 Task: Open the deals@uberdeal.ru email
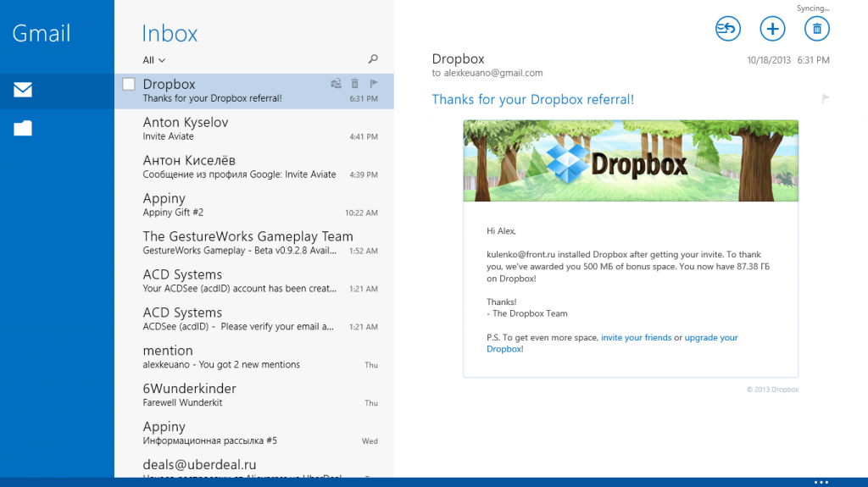click(x=254, y=466)
